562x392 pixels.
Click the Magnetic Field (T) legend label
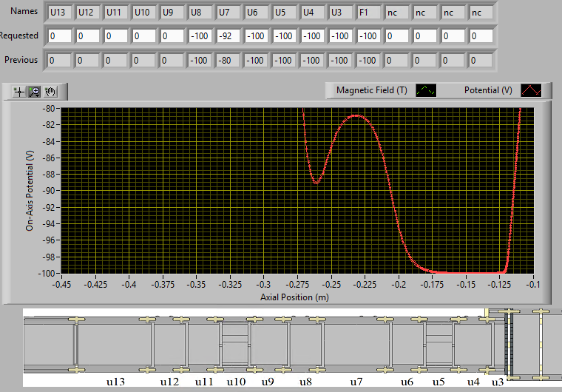(x=372, y=90)
